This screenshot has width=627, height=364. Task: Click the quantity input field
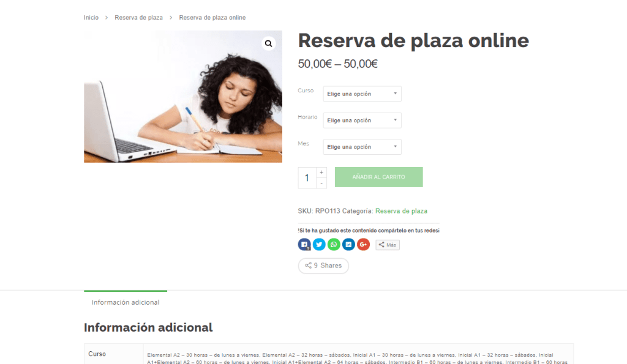click(x=307, y=178)
